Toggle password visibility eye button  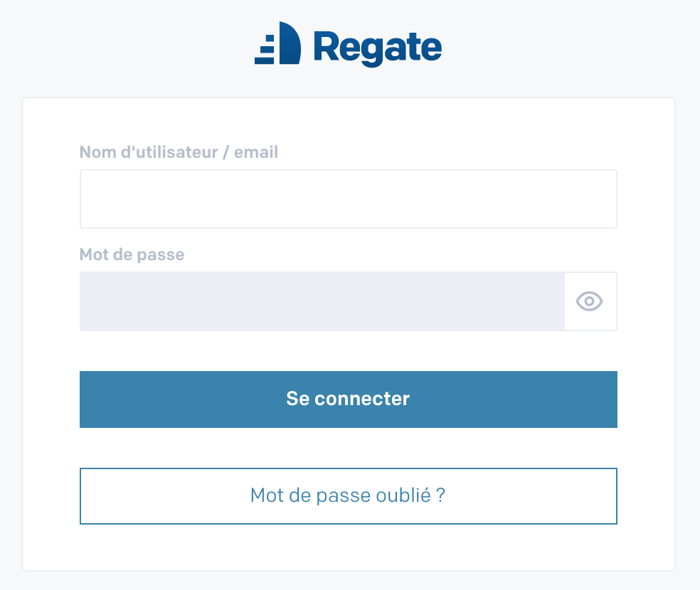click(x=589, y=301)
